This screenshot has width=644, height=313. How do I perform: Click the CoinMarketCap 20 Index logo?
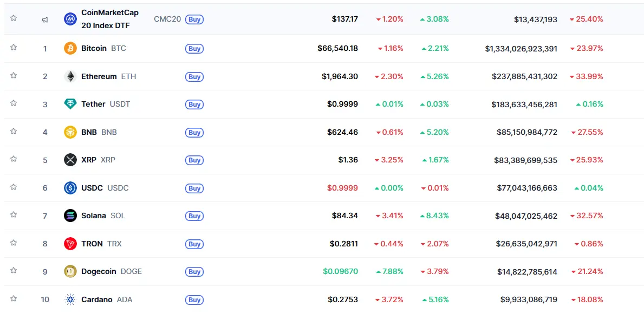click(70, 19)
